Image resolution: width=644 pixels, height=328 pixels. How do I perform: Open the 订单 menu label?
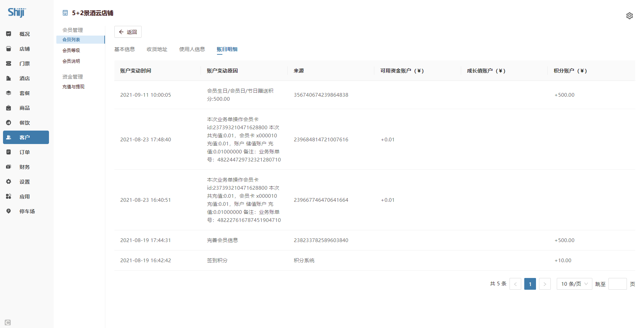pos(24,152)
